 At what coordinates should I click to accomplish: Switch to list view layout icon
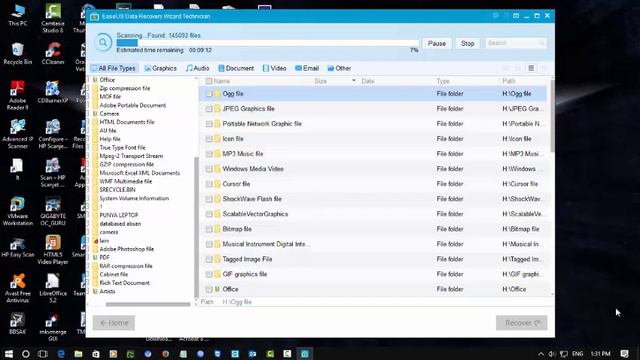pos(531,68)
